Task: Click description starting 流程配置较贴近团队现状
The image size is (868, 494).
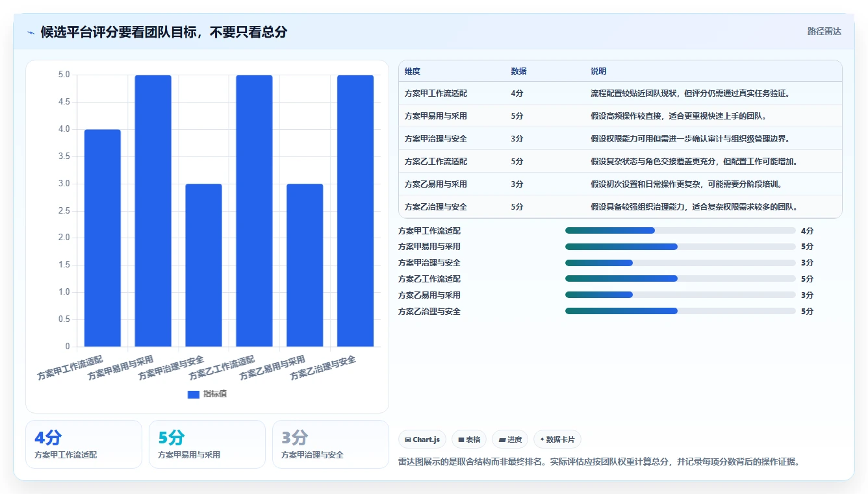Action: [690, 93]
